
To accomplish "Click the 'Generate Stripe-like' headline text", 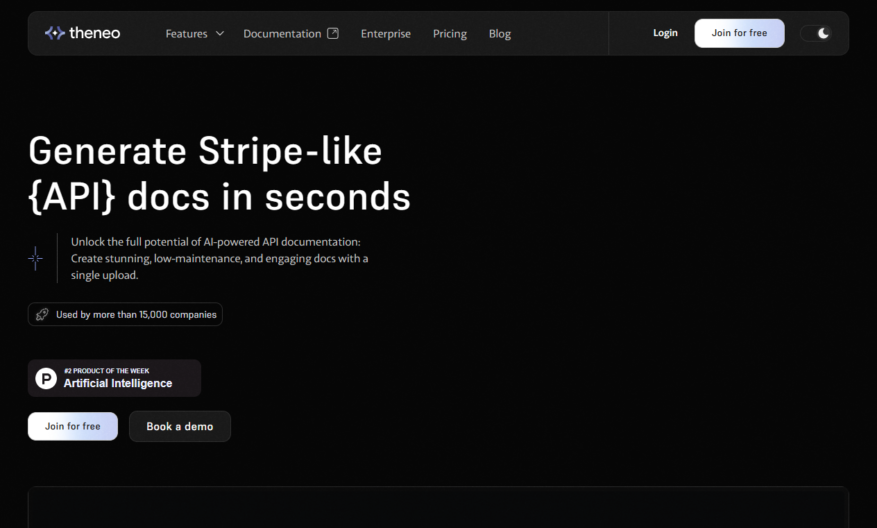I will 205,151.
